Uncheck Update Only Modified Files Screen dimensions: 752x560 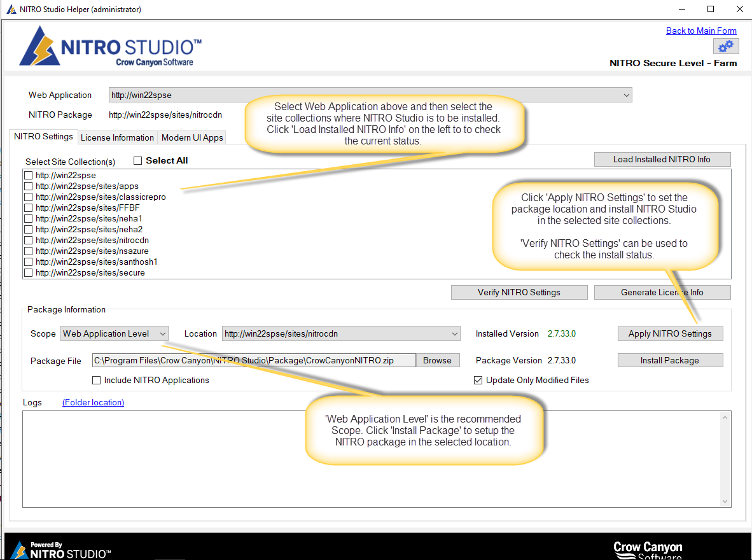coord(478,380)
